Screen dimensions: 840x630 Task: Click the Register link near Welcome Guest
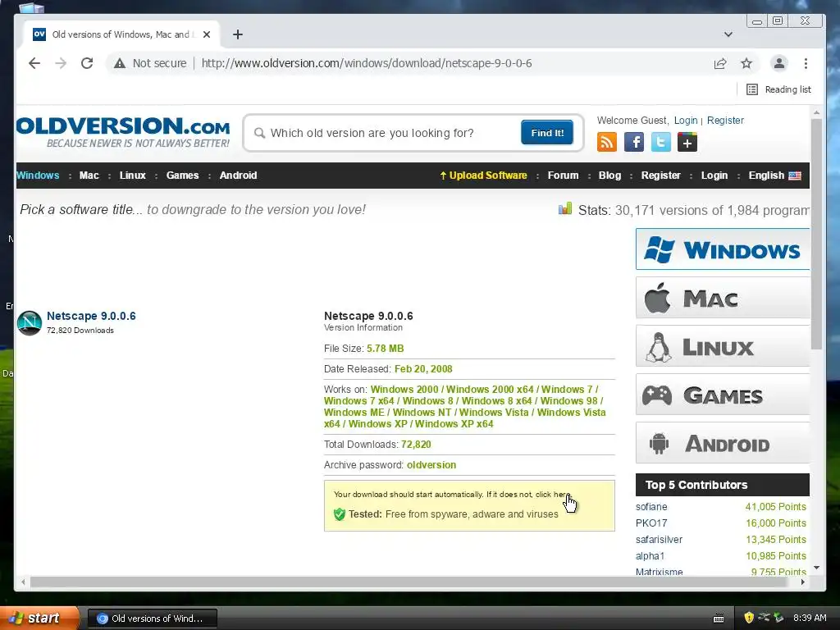click(725, 121)
